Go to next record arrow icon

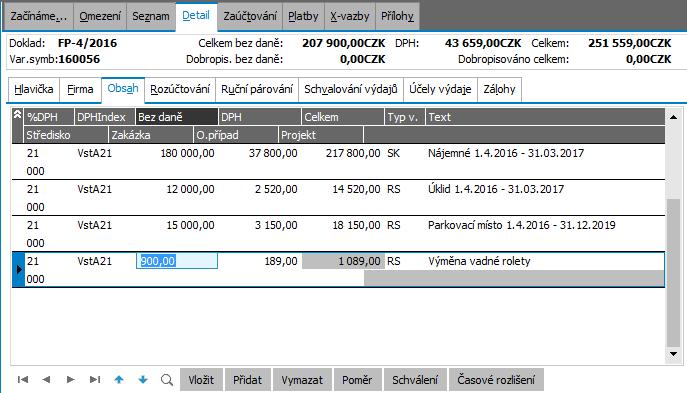click(x=70, y=379)
